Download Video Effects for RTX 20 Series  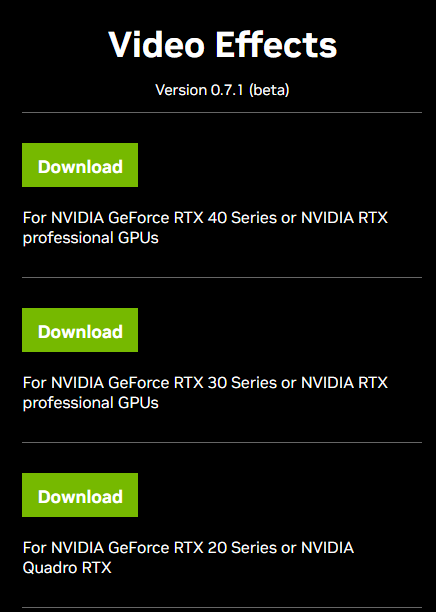[80, 495]
